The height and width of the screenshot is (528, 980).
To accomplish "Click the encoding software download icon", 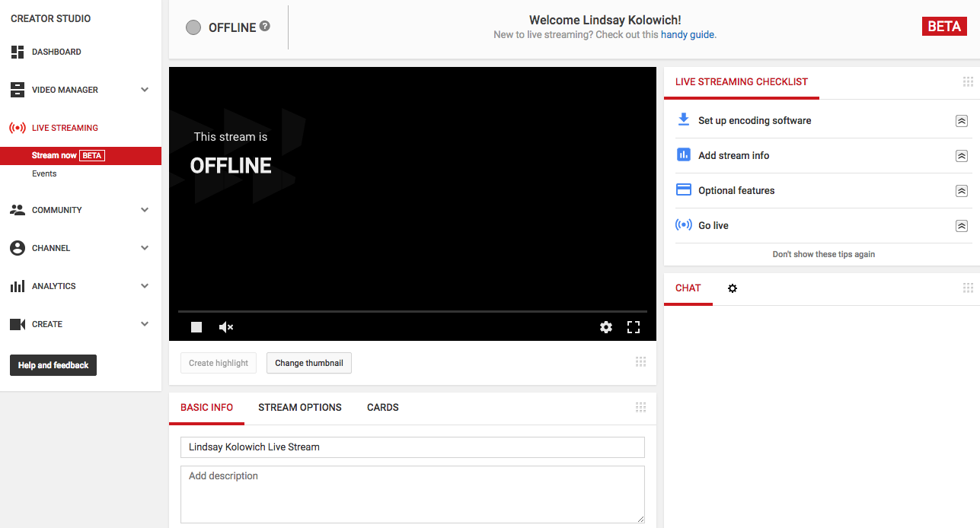I will tap(684, 119).
